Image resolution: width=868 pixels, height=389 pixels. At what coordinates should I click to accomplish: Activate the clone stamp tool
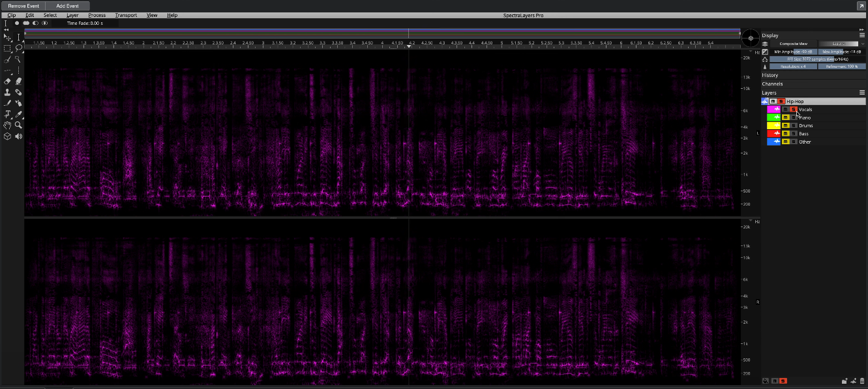(x=7, y=93)
